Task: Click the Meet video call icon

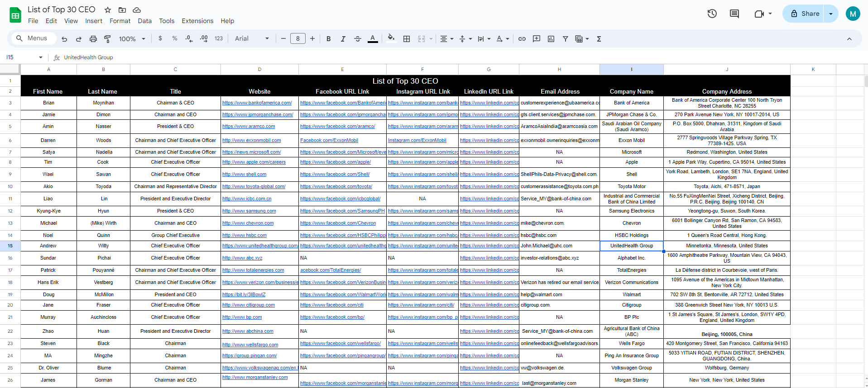Action: [759, 14]
